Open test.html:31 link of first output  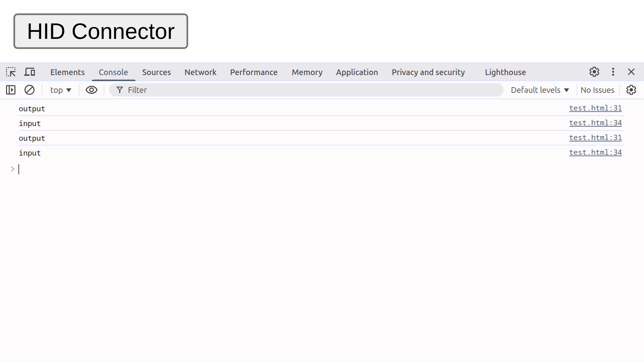pyautogui.click(x=595, y=108)
